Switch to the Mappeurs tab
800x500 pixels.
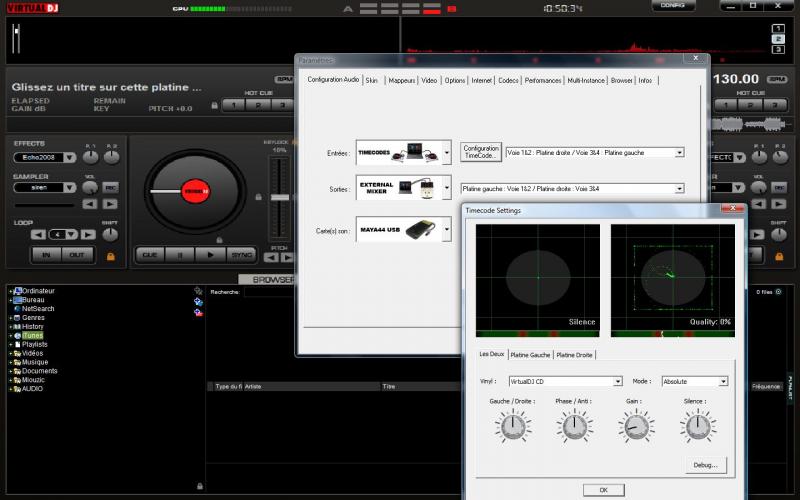tap(402, 80)
